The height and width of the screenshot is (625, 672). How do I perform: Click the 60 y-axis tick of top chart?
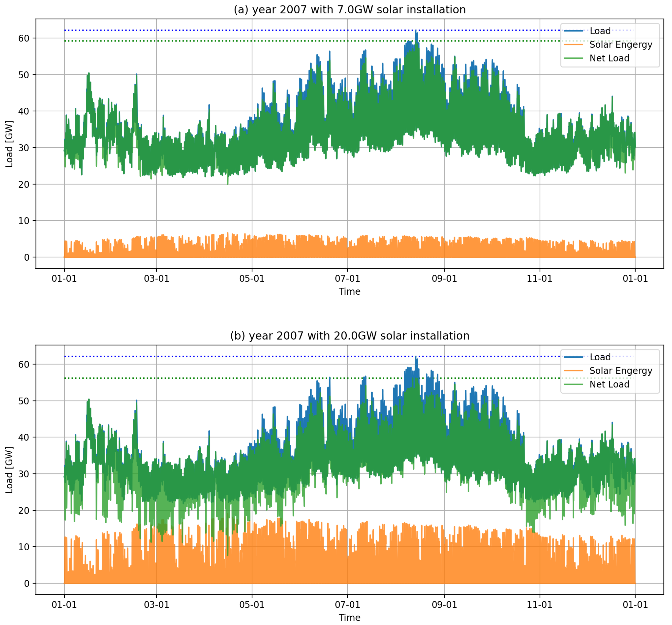(24, 38)
